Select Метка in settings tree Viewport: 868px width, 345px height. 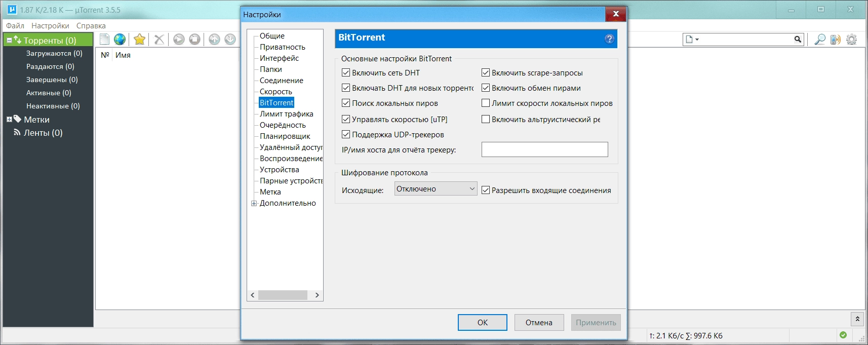270,191
